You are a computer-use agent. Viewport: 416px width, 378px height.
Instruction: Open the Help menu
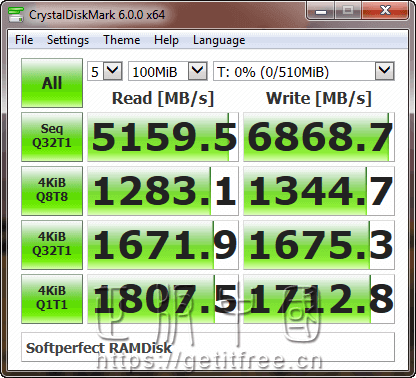tap(166, 40)
